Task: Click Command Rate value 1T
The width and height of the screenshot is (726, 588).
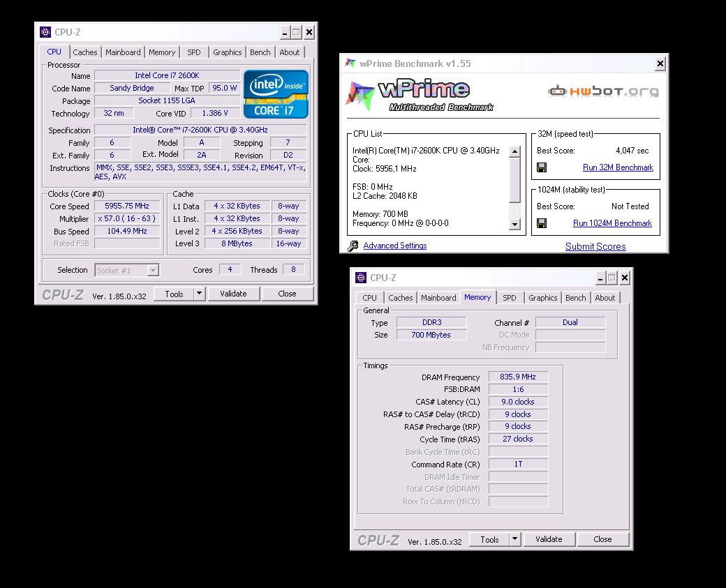Action: tap(518, 464)
